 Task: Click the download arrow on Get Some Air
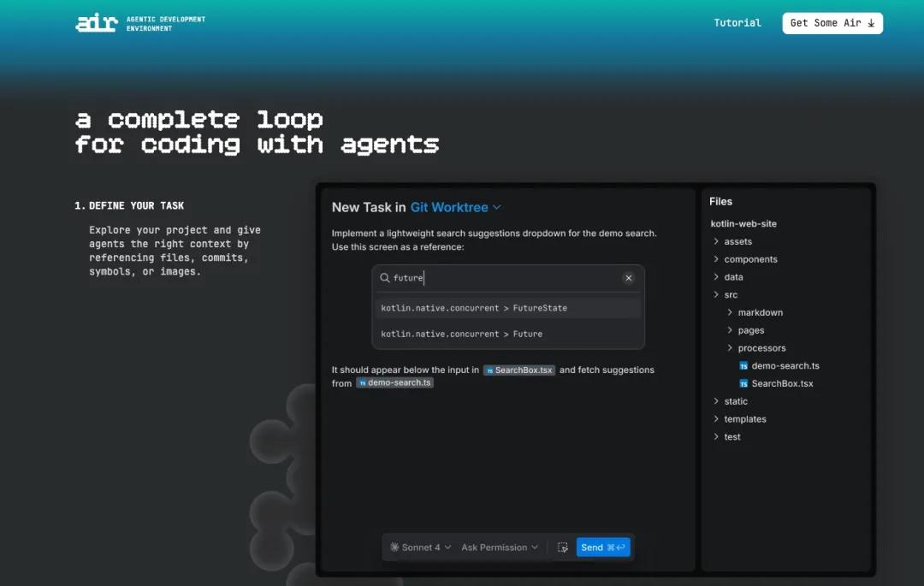click(872, 23)
